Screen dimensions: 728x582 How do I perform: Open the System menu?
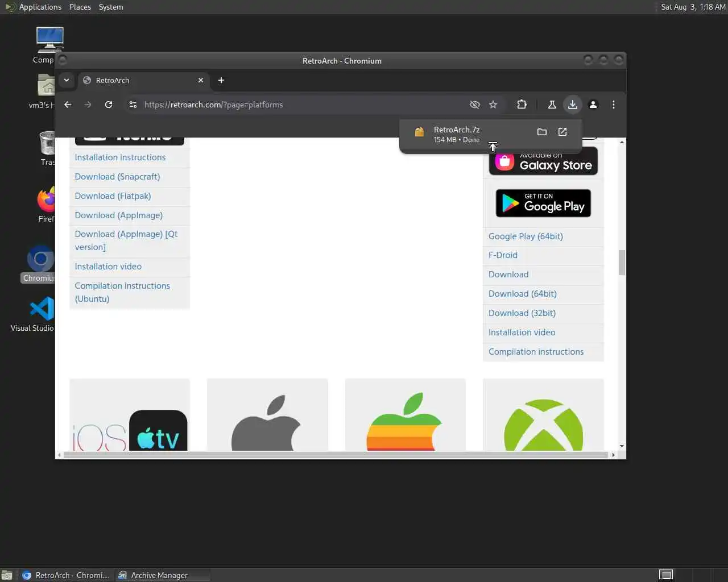point(111,7)
